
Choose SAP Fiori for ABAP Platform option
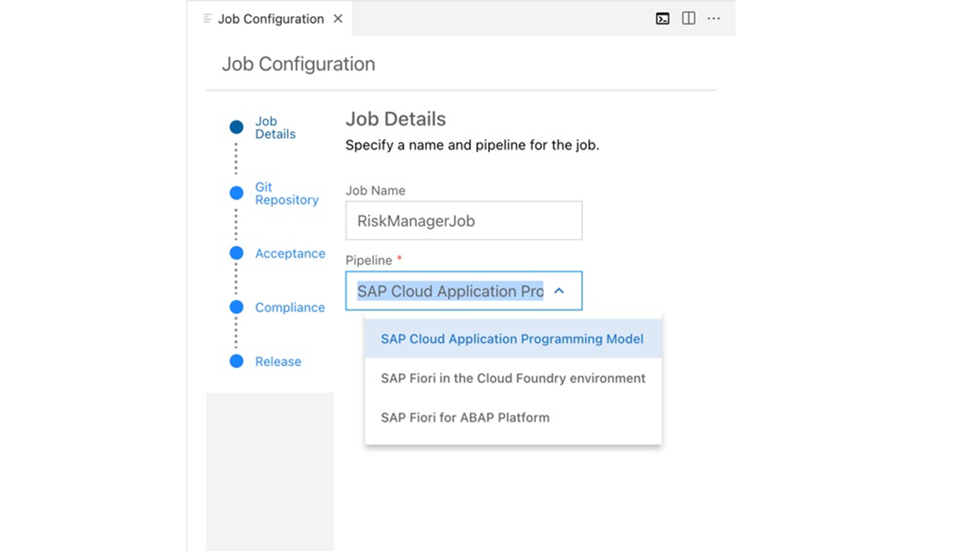[513, 418]
